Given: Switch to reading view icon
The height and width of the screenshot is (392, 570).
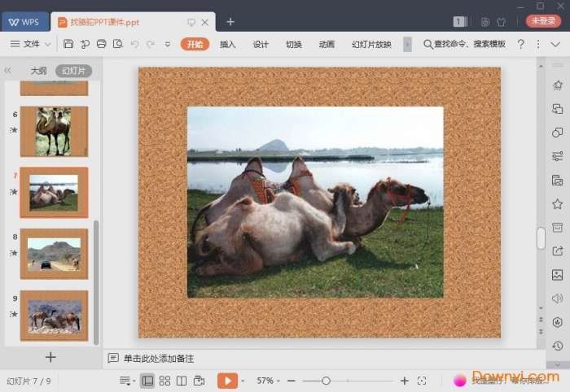Looking at the screenshot, I should coord(182,381).
